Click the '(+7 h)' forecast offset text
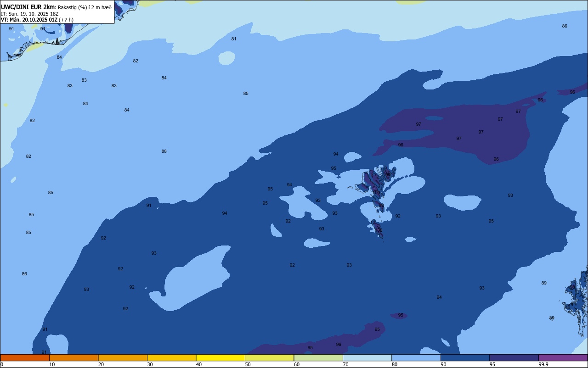Viewport: 588px width, 368px height. click(66, 20)
